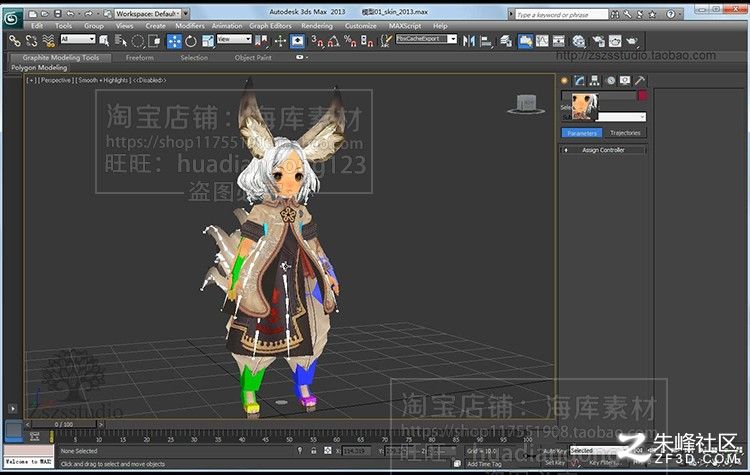Activate the Select and Rotate tool
The image size is (750, 475).
pyautogui.click(x=191, y=41)
